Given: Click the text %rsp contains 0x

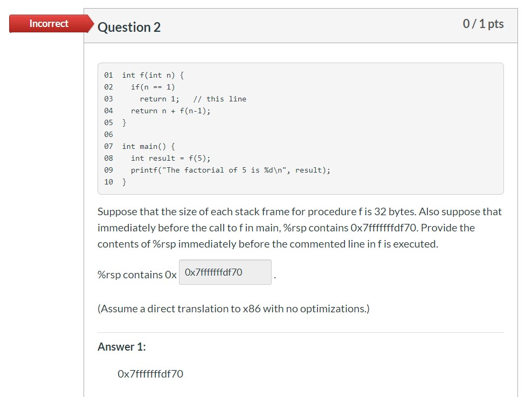Looking at the screenshot, I should pyautogui.click(x=136, y=275).
